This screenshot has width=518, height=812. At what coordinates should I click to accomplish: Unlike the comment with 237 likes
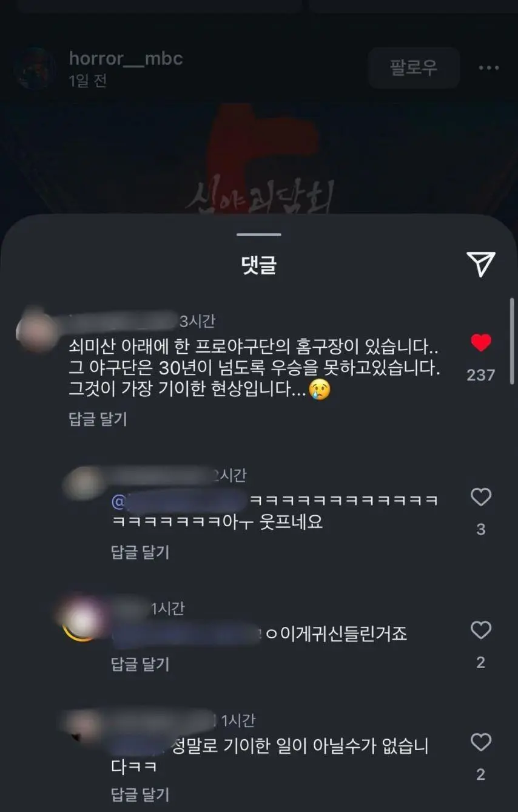pos(481,343)
